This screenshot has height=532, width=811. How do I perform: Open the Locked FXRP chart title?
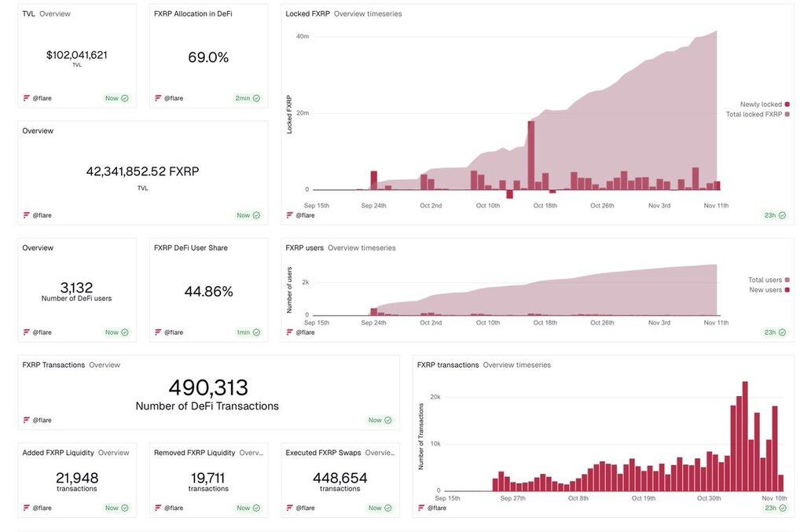pyautogui.click(x=308, y=14)
